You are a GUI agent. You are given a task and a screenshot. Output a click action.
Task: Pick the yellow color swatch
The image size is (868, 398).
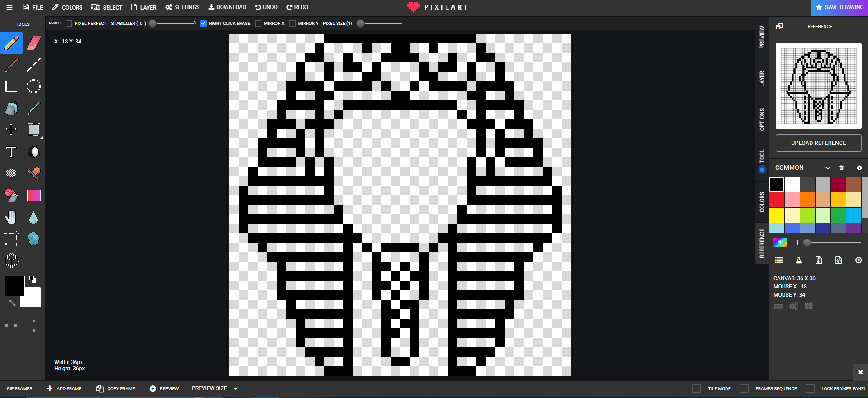click(x=777, y=215)
